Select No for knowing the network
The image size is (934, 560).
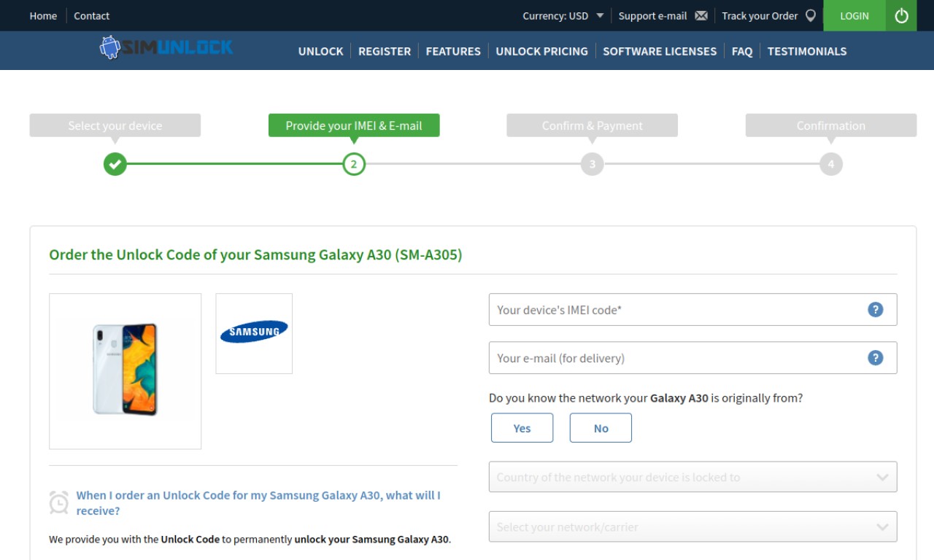tap(601, 428)
